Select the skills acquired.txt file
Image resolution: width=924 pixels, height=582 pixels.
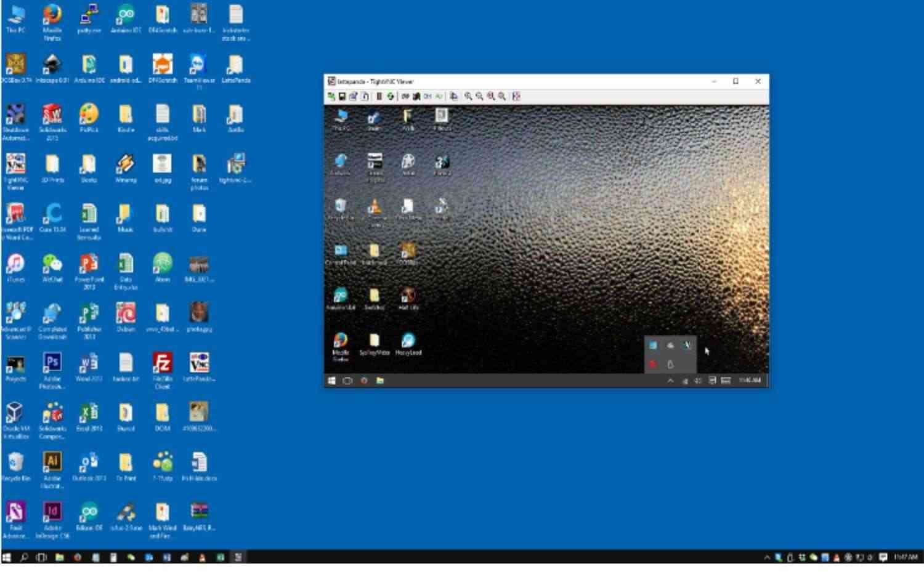[163, 122]
